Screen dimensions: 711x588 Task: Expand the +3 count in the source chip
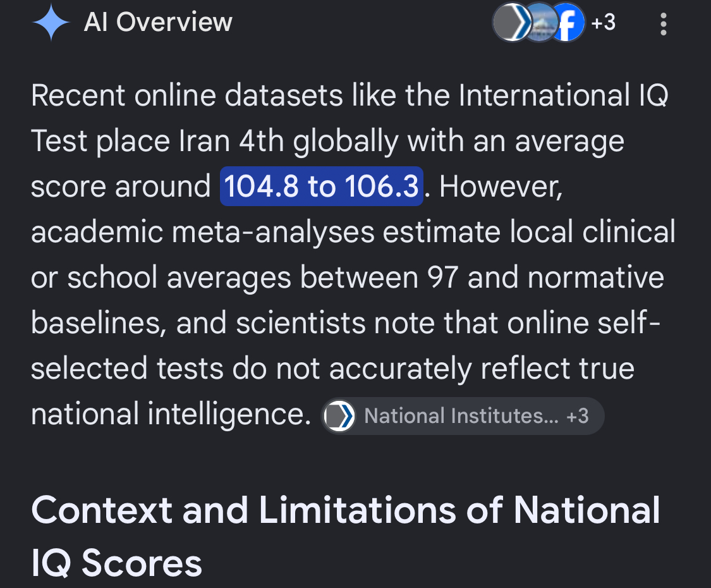click(x=577, y=416)
